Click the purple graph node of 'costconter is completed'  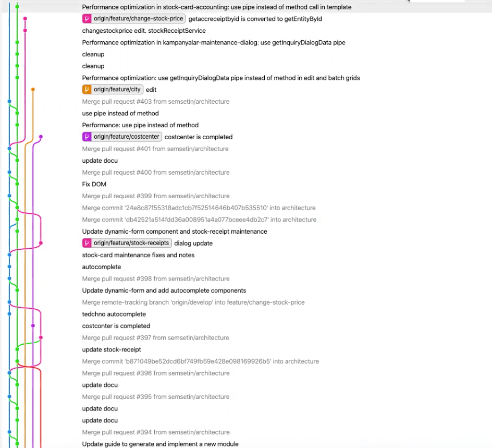[33, 326]
